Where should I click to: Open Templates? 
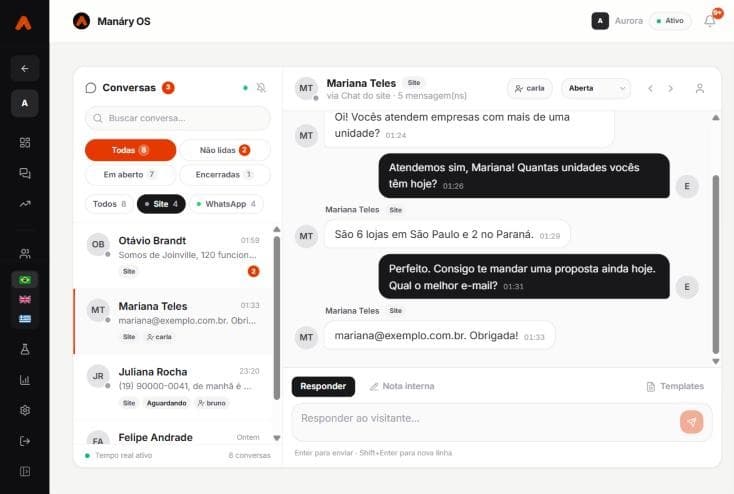pyautogui.click(x=675, y=386)
